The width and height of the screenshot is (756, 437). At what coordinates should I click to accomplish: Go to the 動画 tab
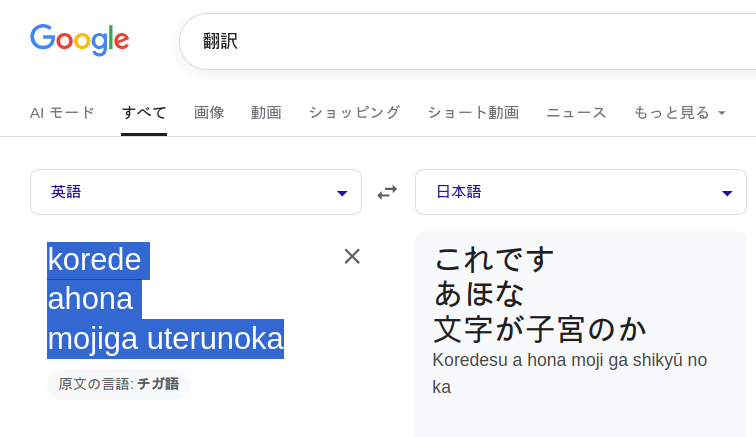266,113
